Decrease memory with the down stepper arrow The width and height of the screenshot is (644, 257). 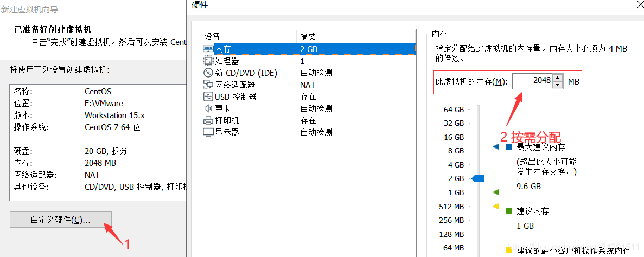tap(557, 85)
